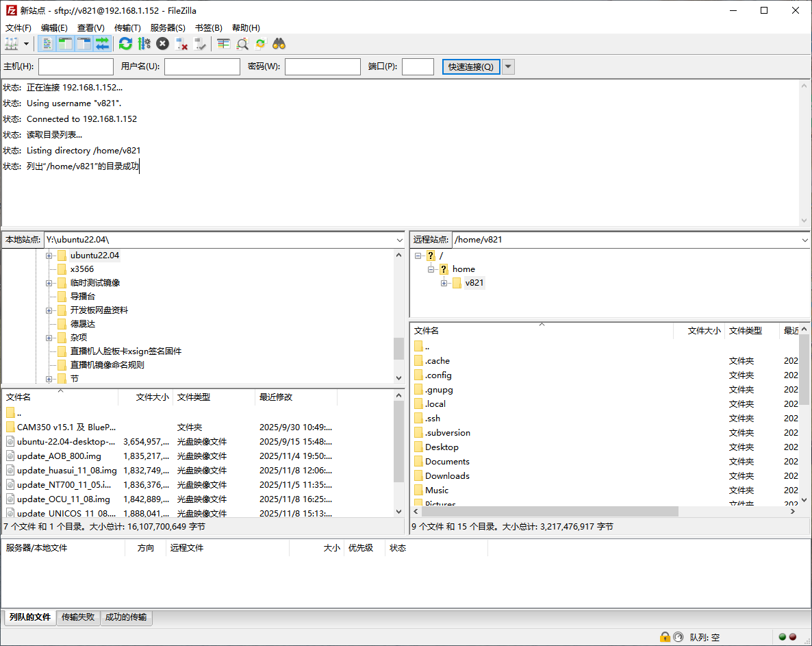
Task: Toggle the remote directory tree view
Action: click(84, 44)
